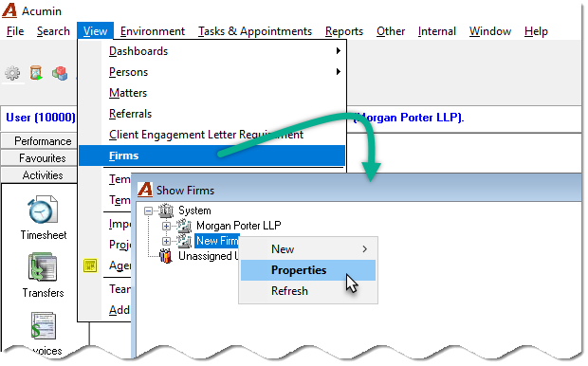
Task: Expand the Morgan Porter LLP node
Action: 166,226
